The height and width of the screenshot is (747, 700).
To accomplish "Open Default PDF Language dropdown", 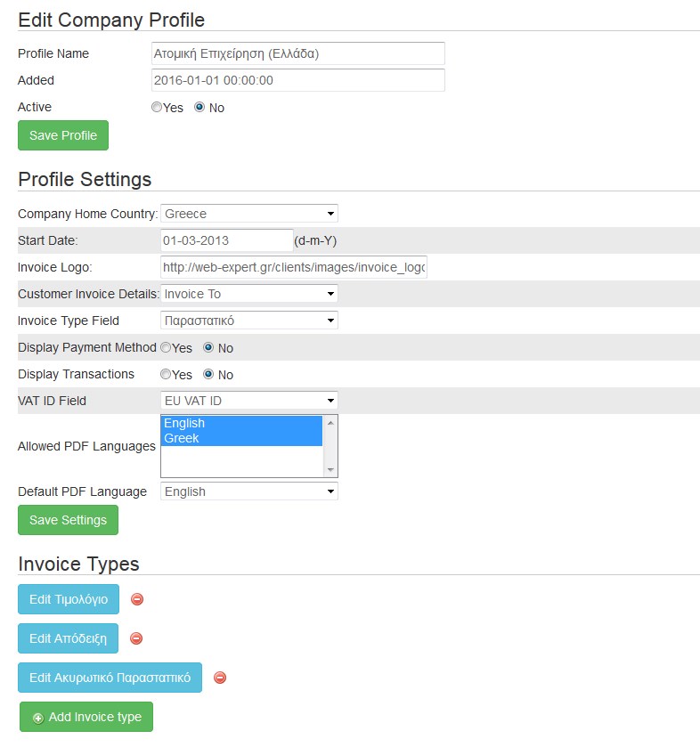I will [249, 491].
